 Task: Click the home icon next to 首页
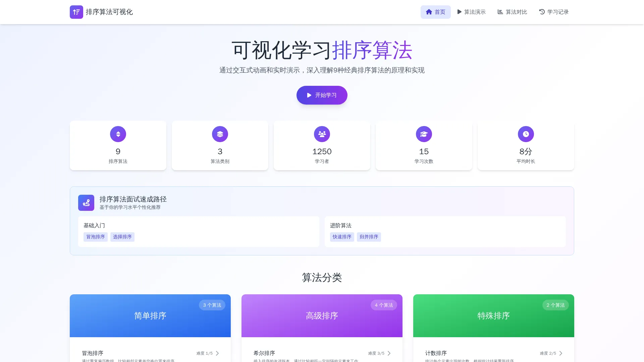pos(429,12)
